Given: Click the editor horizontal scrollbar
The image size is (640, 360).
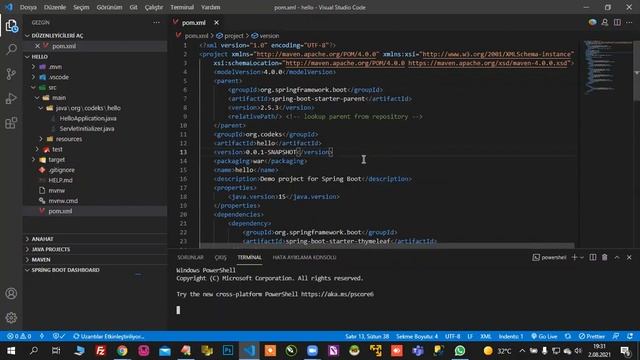Looking at the screenshot, I should 387,246.
